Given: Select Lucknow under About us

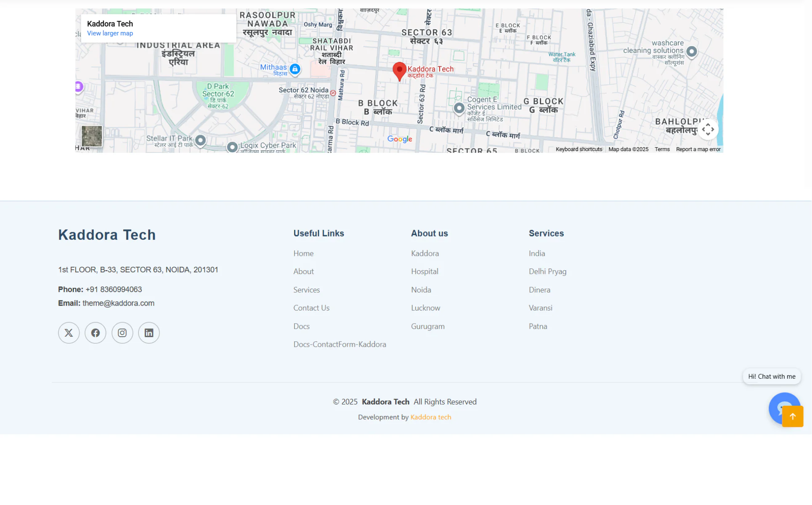Looking at the screenshot, I should pos(425,308).
